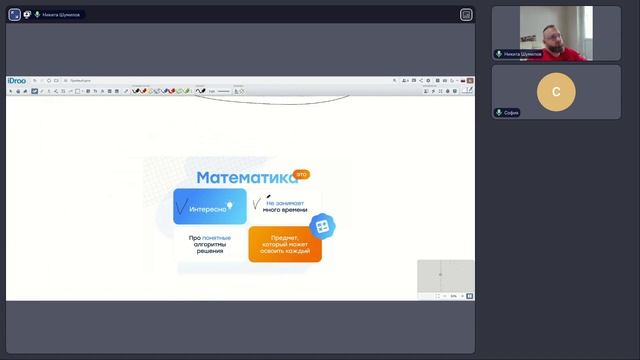
Task: Pick the dark green pen preset
Action: click(x=187, y=91)
